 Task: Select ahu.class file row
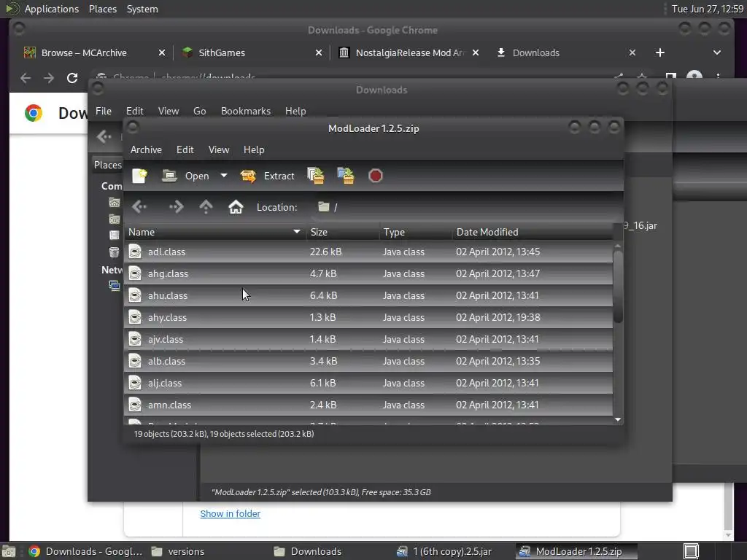point(368,295)
